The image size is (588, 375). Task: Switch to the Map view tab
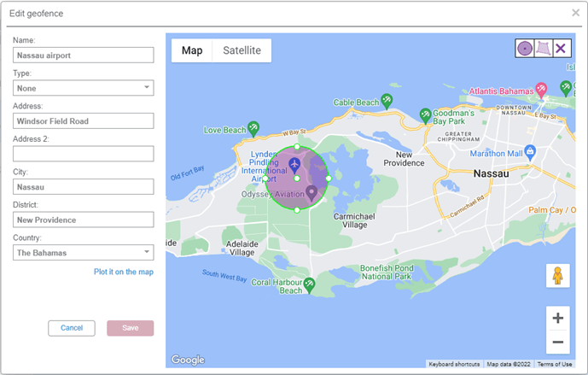192,50
